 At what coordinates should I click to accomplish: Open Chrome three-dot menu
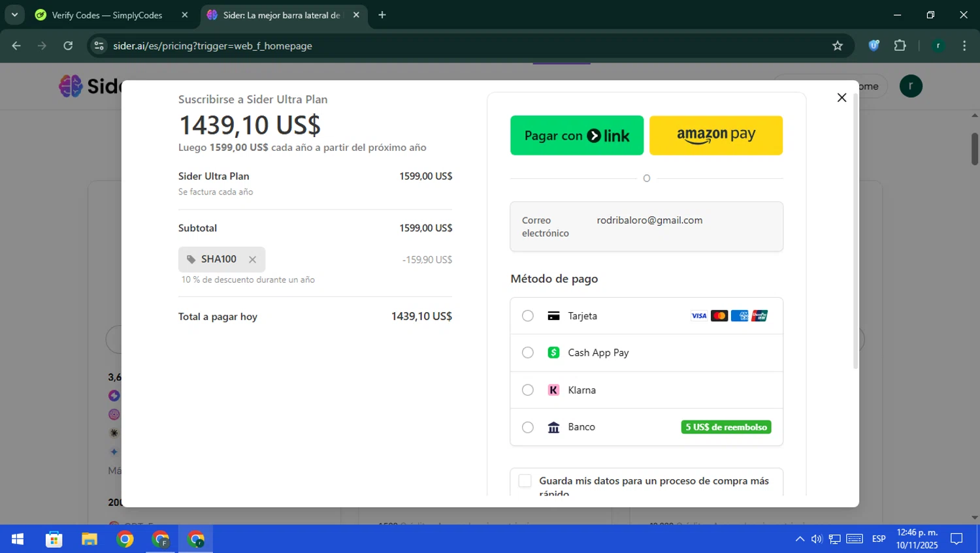coord(964,46)
